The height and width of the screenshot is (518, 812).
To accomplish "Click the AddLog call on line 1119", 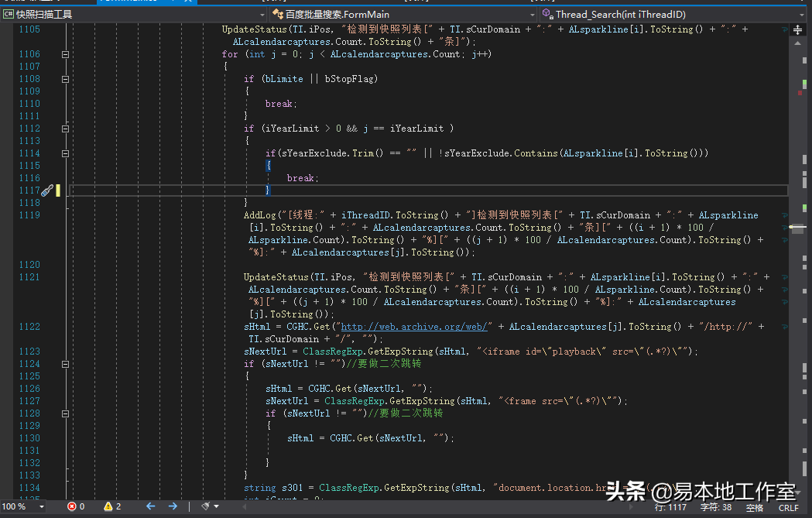I will click(260, 215).
